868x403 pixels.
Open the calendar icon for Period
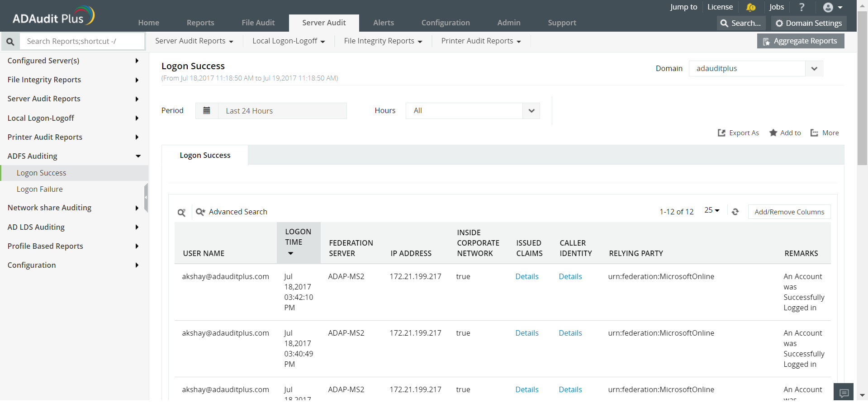point(207,111)
